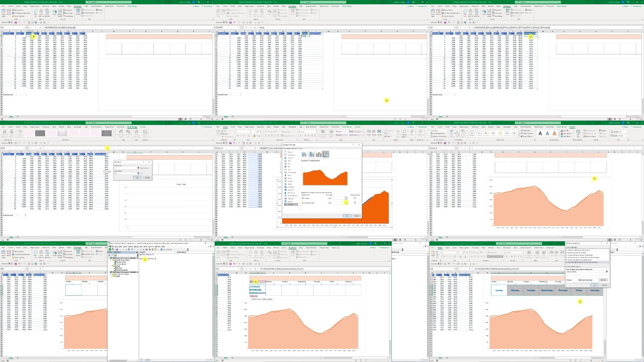Image resolution: width=644 pixels, height=362 pixels.
Task: Open Chart Area element dropdown on Format ribbon
Action: pyautogui.click(x=447, y=131)
